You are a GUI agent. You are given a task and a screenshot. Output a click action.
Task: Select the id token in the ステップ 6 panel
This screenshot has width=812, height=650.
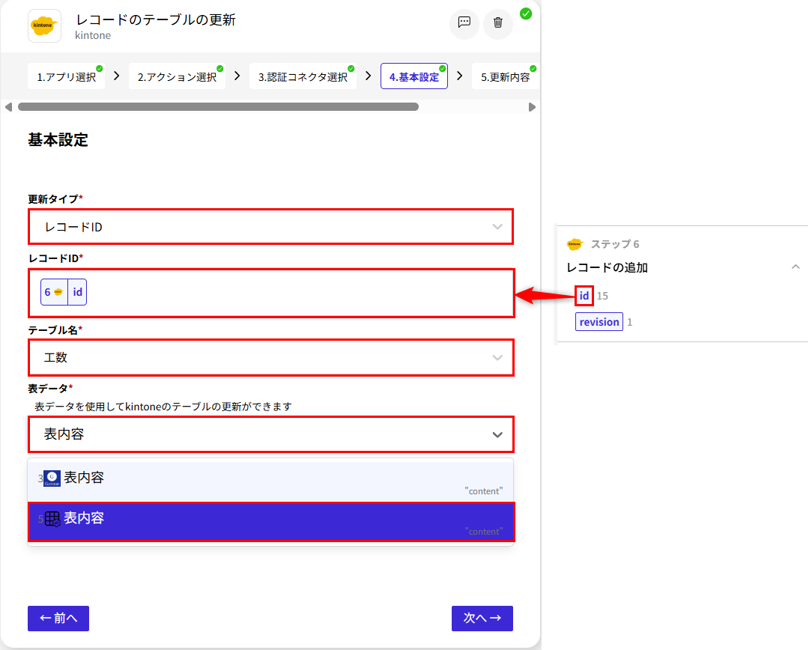coord(584,296)
